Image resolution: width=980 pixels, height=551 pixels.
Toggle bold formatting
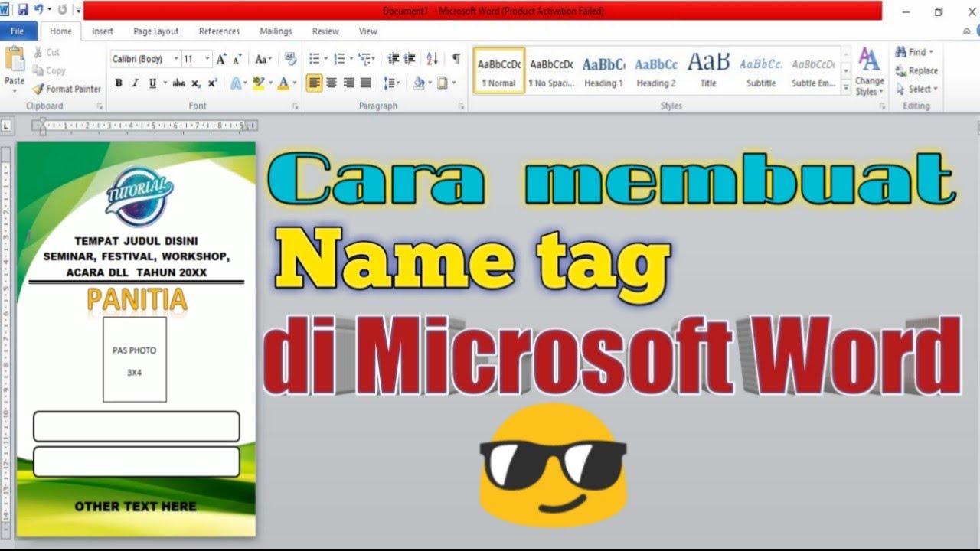click(x=119, y=83)
